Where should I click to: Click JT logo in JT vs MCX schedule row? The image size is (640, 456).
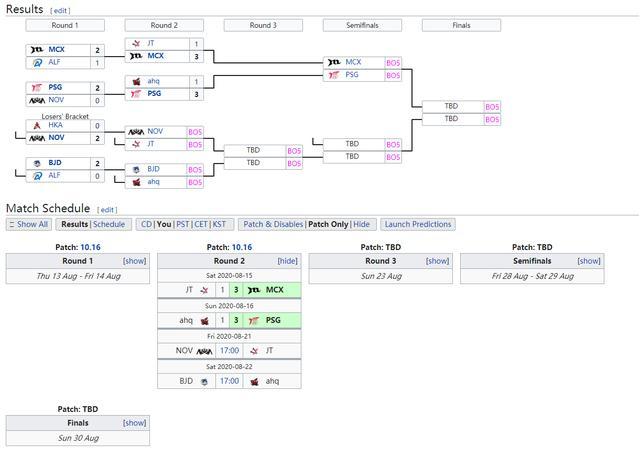click(204, 290)
